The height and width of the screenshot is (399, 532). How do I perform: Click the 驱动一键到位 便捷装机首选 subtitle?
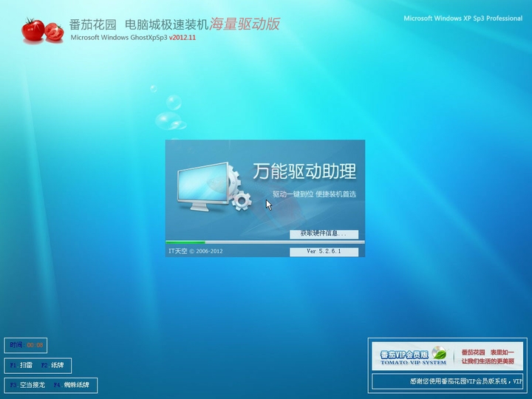click(x=314, y=194)
